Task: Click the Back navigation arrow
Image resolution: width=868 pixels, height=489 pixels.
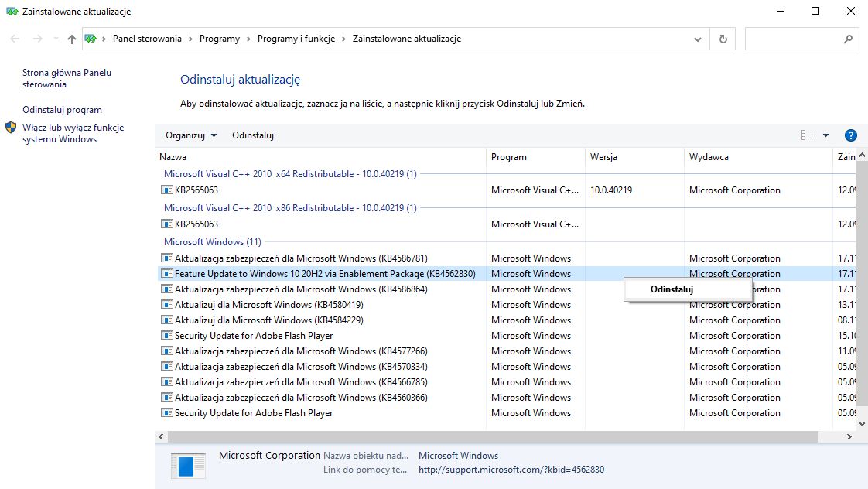Action: coord(15,39)
